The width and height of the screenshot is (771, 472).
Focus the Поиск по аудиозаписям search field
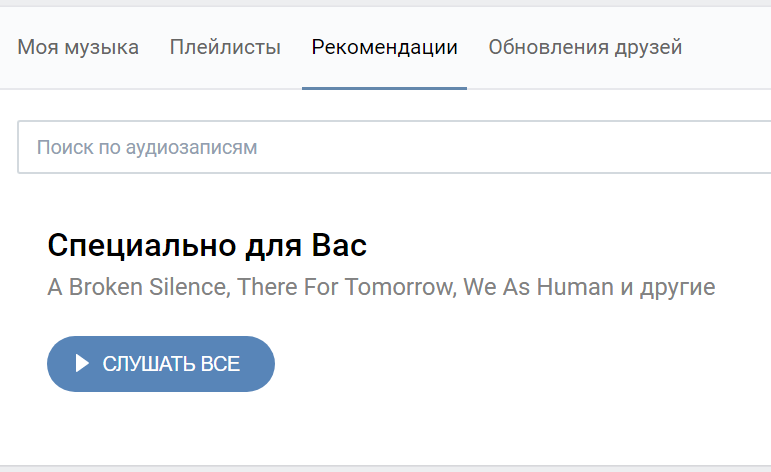click(394, 147)
